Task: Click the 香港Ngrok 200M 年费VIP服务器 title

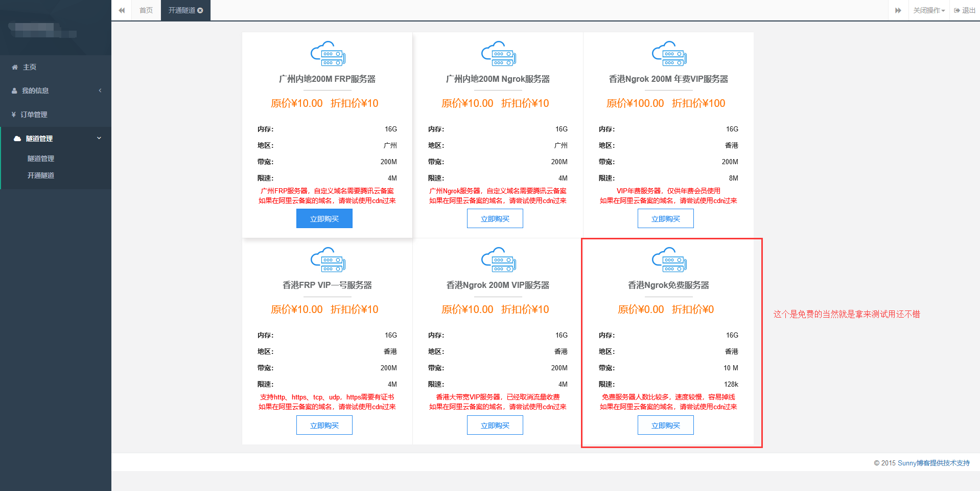Action: [669, 79]
